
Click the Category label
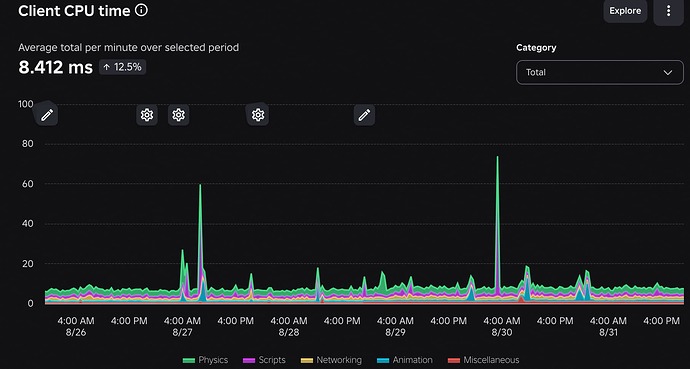click(x=536, y=47)
